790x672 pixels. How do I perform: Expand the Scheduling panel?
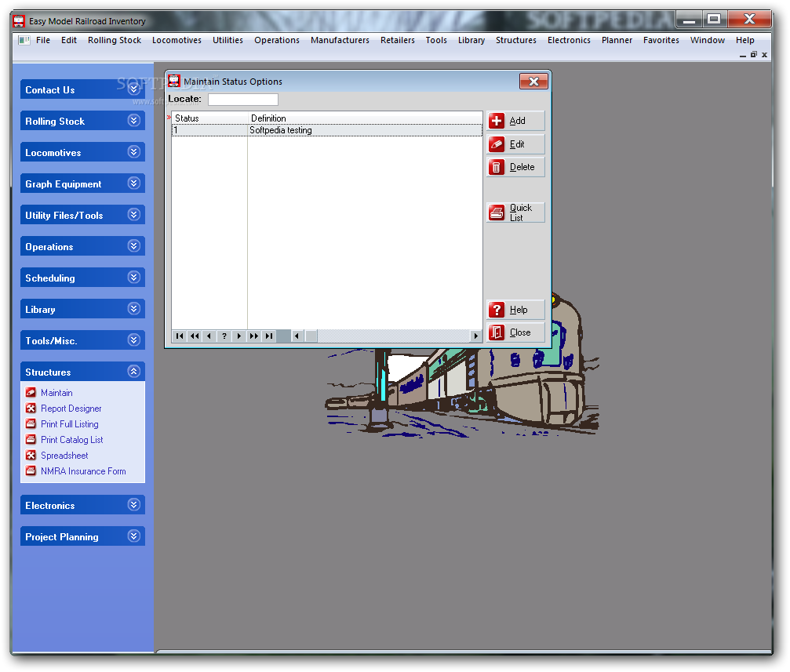point(133,277)
